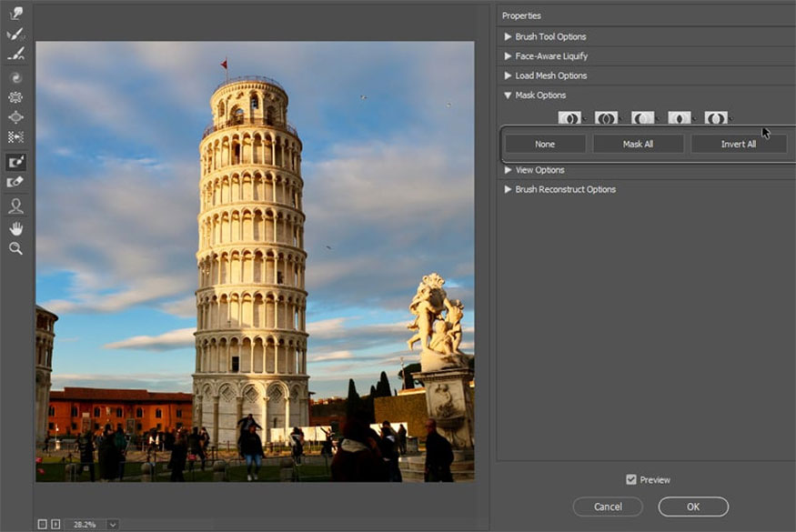The image size is (796, 532).
Task: Enable the Preview checkbox
Action: [630, 479]
